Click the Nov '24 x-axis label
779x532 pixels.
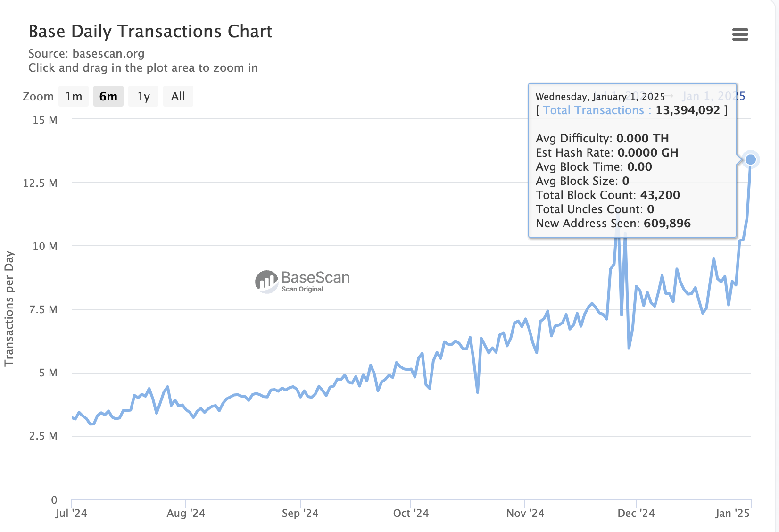click(x=525, y=513)
